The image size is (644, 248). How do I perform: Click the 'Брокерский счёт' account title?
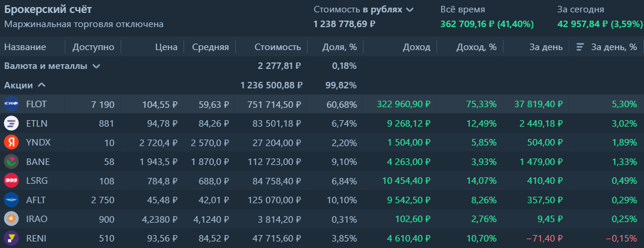(x=48, y=10)
